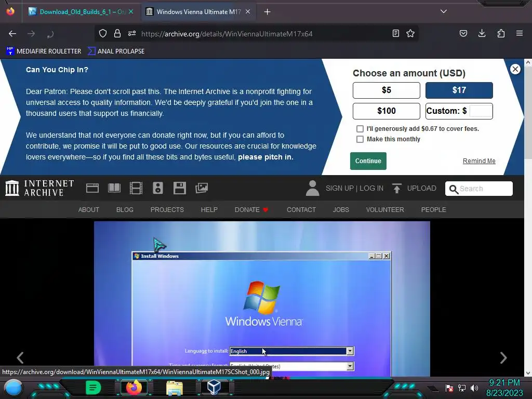Toggle reader view icon
The width and height of the screenshot is (532, 399).
tap(395, 33)
